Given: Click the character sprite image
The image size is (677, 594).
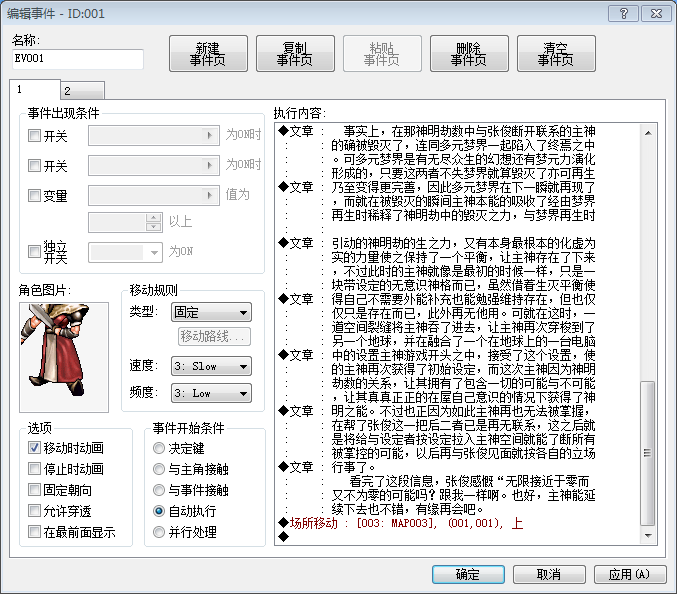Looking at the screenshot, I should point(64,357).
